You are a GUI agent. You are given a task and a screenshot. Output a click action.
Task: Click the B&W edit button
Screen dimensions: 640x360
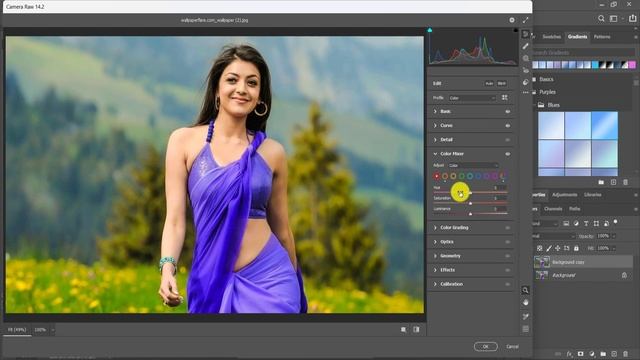(x=502, y=83)
